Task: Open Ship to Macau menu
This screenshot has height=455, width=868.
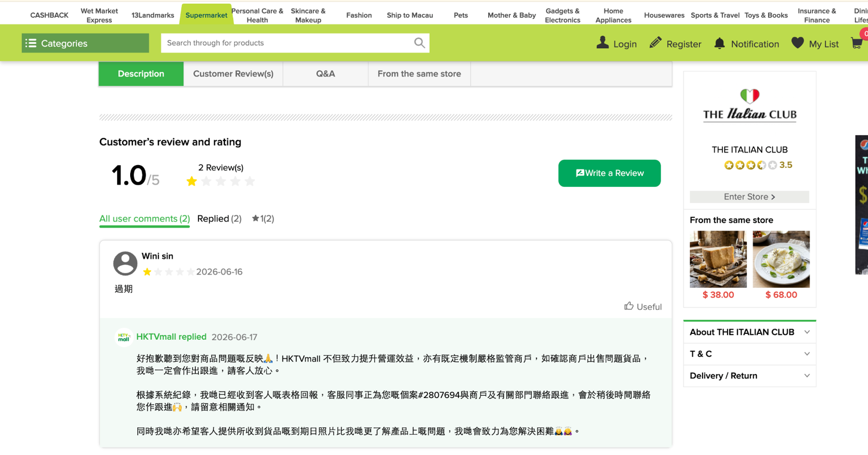Action: tap(410, 15)
